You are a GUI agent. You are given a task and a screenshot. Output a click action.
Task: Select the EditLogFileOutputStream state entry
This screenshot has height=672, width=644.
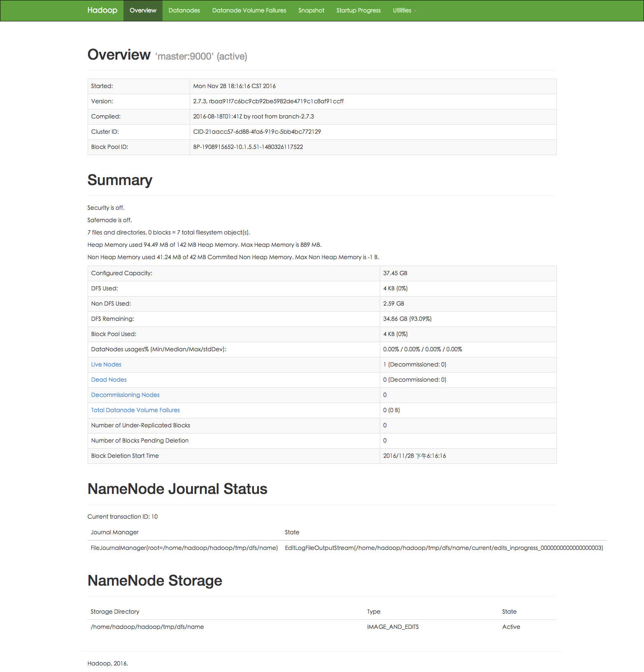(x=444, y=548)
